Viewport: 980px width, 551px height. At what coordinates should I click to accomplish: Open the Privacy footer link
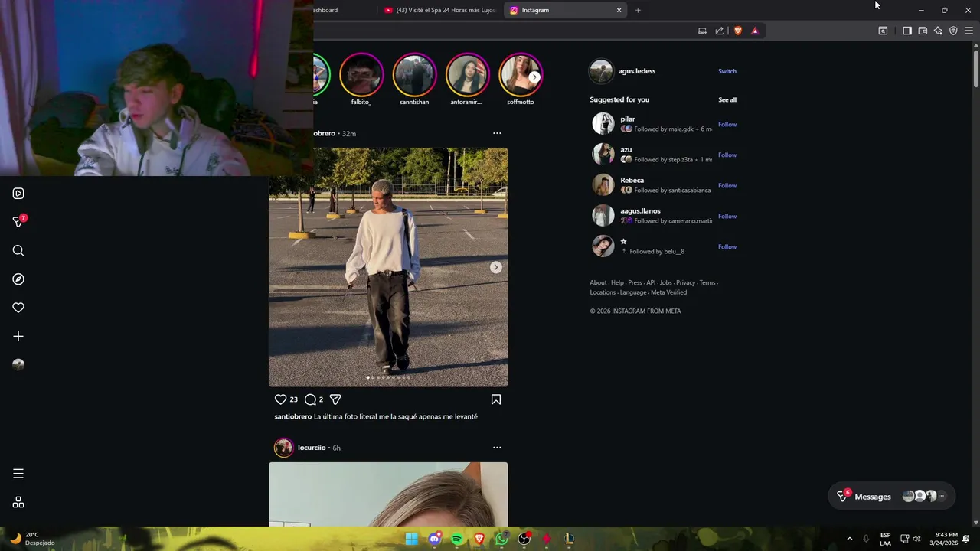coord(685,282)
